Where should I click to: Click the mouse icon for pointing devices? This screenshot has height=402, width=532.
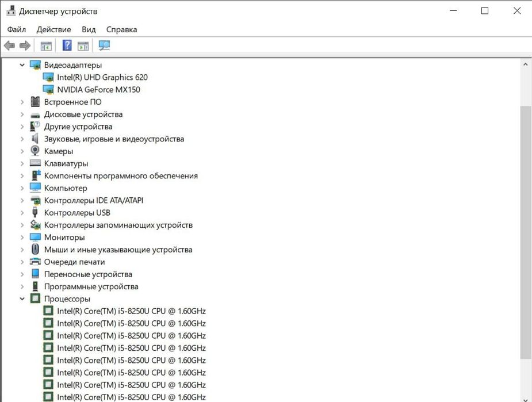click(x=35, y=250)
